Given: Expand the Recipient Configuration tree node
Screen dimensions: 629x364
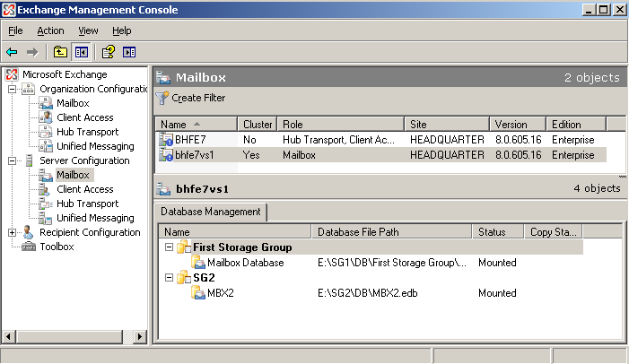Looking at the screenshot, I should click(13, 232).
